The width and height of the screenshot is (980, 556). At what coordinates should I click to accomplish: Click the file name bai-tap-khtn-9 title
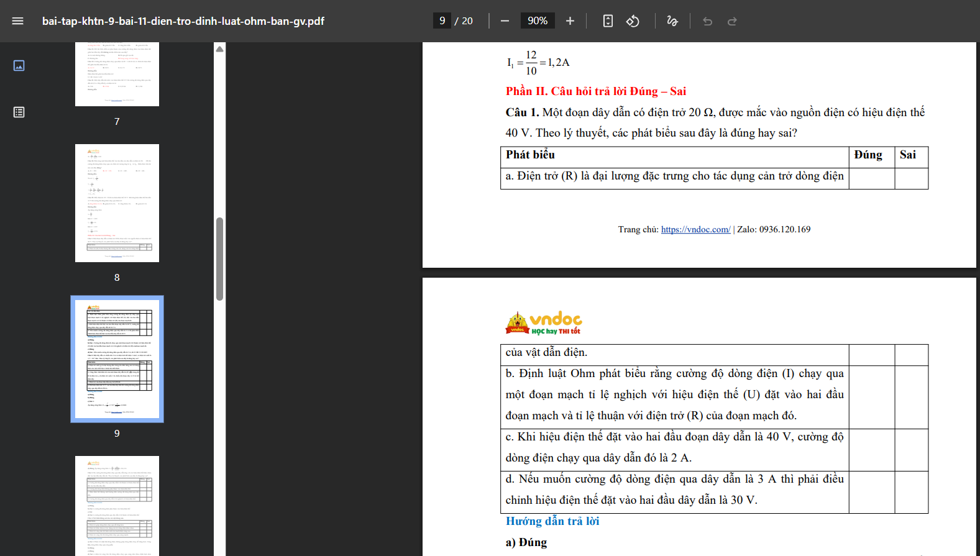click(x=183, y=21)
